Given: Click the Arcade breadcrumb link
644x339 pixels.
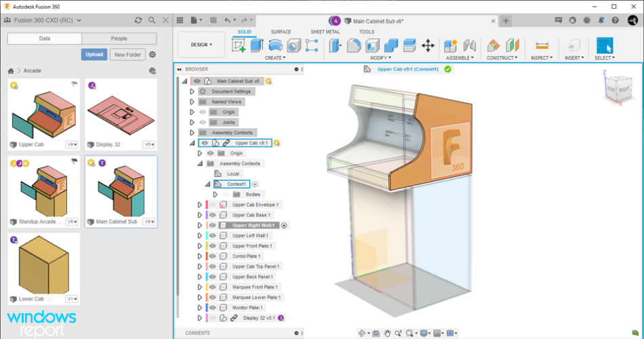Looking at the screenshot, I should (x=32, y=71).
